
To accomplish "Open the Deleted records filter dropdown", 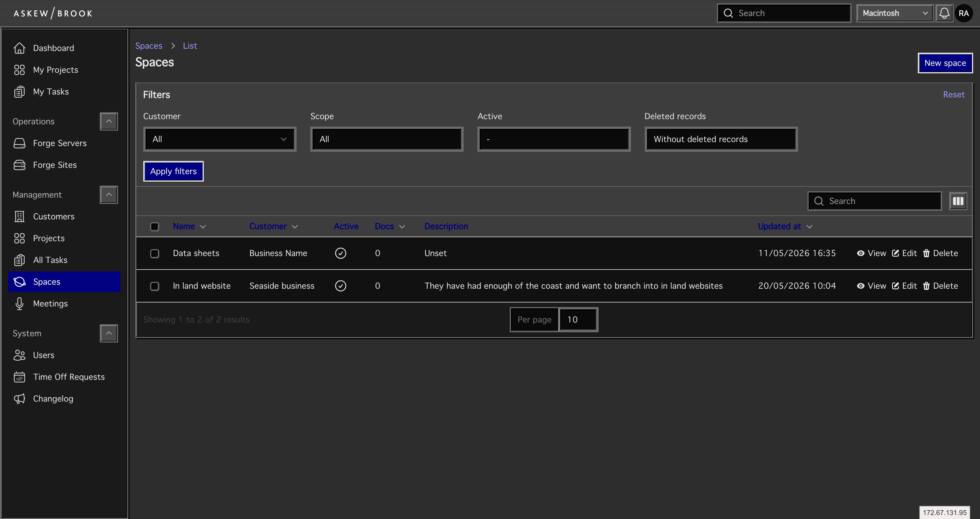I will 721,139.
